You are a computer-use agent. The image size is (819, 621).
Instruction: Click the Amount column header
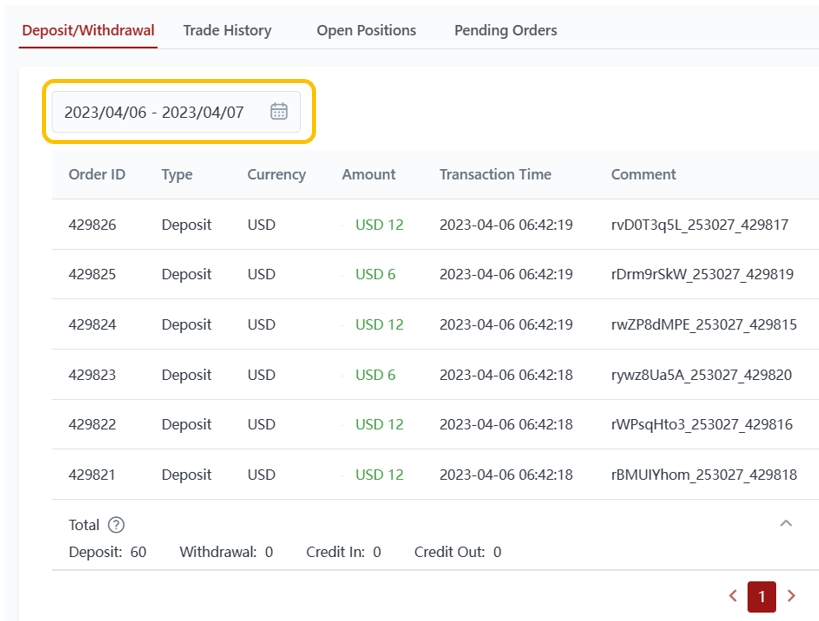[x=369, y=174]
